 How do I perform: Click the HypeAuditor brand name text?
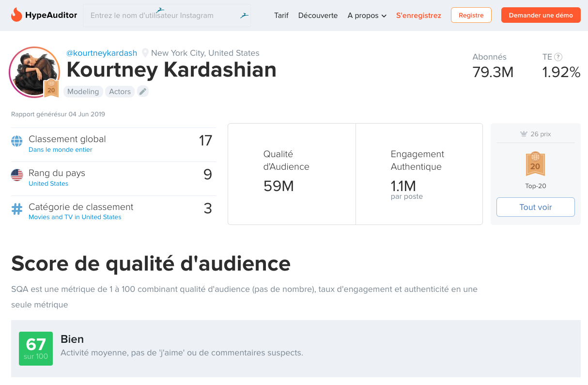coord(51,15)
